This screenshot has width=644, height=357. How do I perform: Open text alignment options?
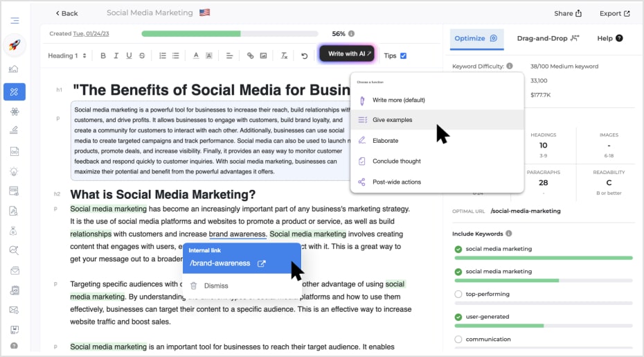point(230,55)
